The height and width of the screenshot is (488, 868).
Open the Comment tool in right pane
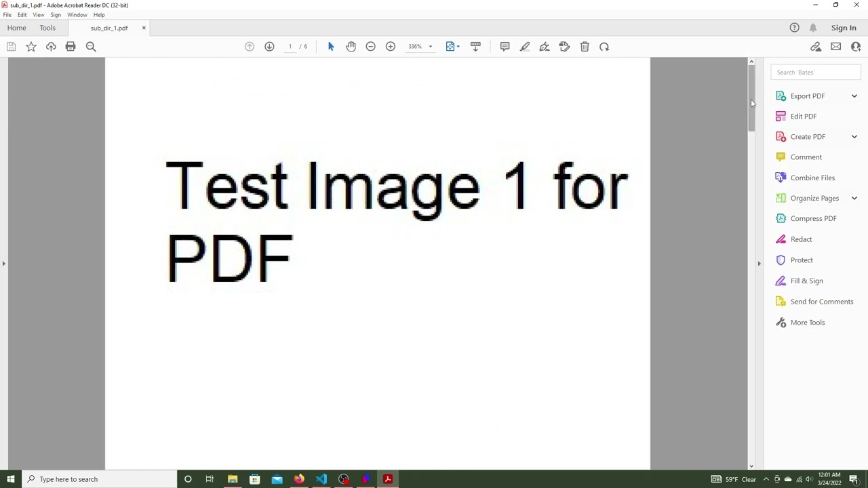coord(806,157)
